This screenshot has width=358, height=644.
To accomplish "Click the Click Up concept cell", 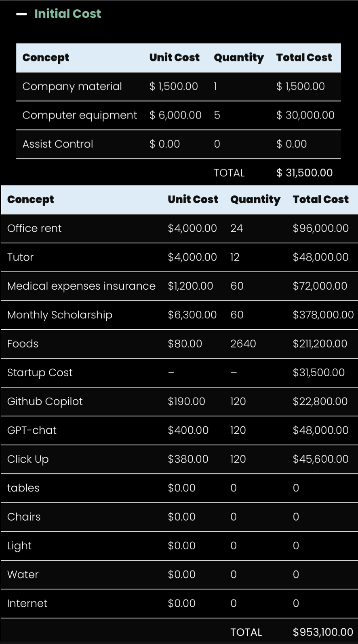I will pos(28,459).
